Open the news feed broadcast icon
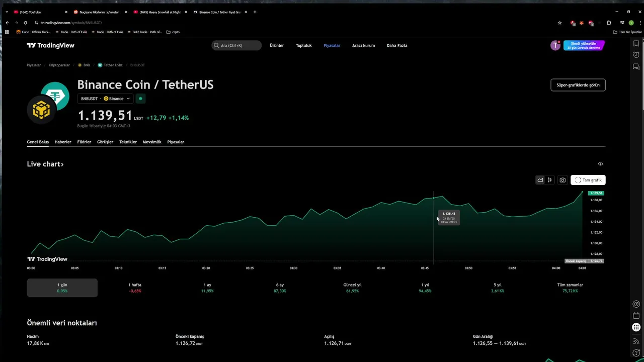This screenshot has width=644, height=362. 636,341
